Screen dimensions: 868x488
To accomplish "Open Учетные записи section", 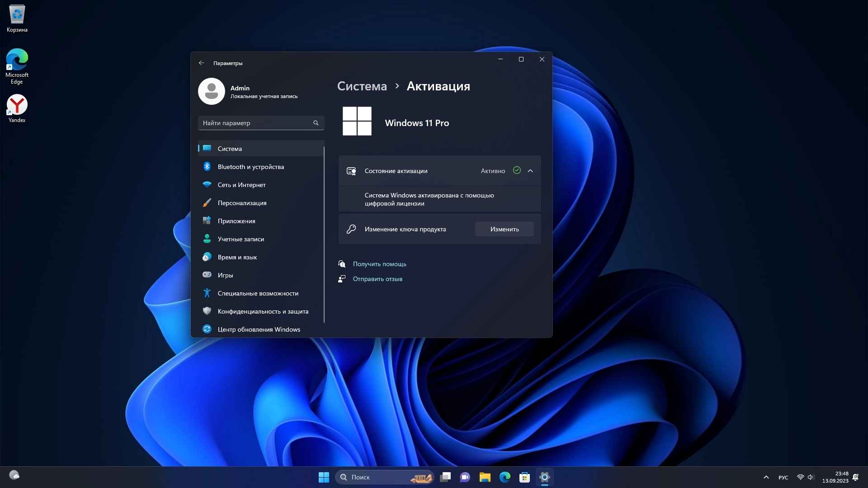I will click(241, 239).
